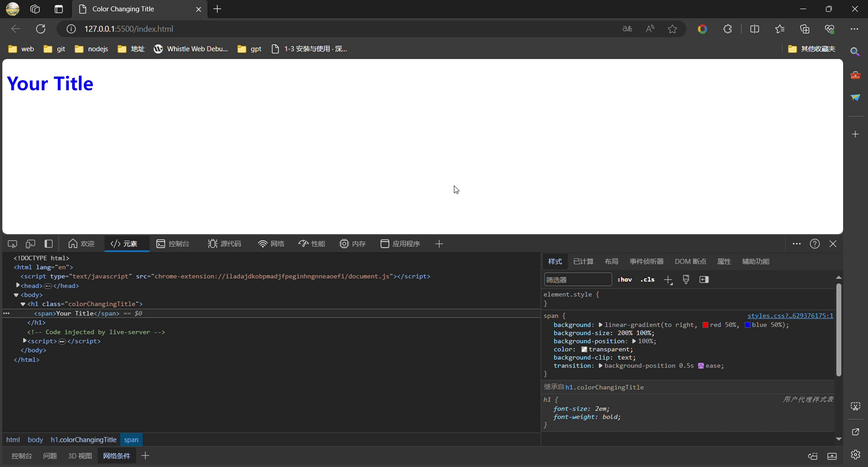Toggle the computed styles sidebar
The width and height of the screenshot is (868, 467).
pos(704,280)
